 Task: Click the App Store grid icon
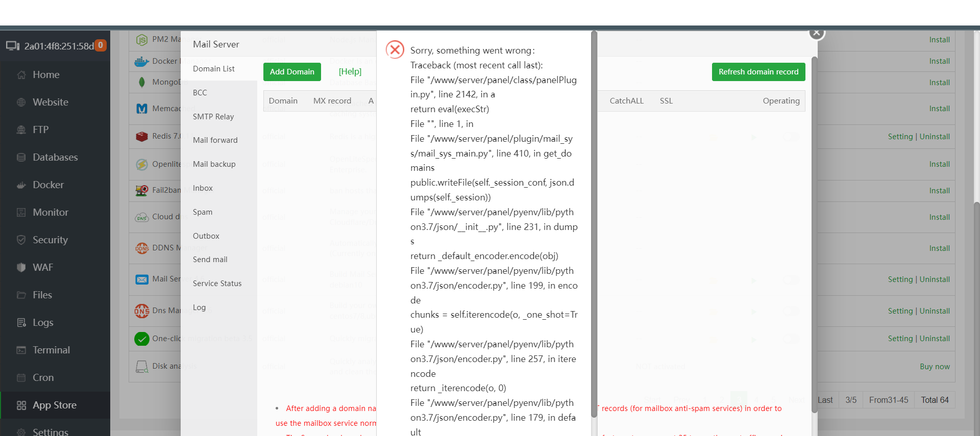coord(21,405)
